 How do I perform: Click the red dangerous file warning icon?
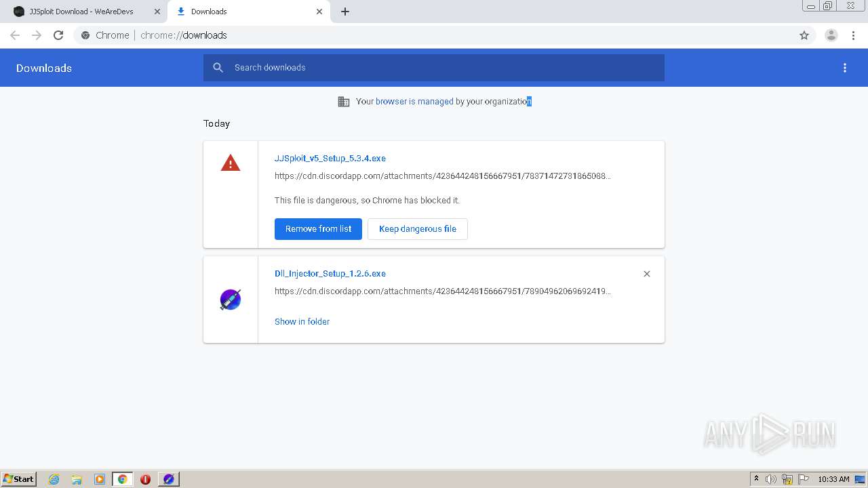pos(231,163)
